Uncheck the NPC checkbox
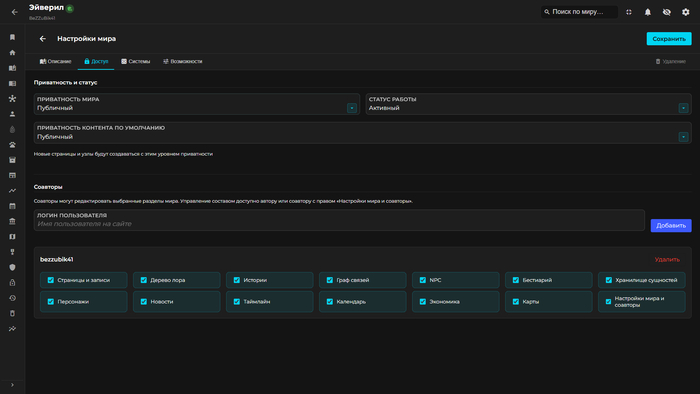700x394 pixels. click(423, 280)
